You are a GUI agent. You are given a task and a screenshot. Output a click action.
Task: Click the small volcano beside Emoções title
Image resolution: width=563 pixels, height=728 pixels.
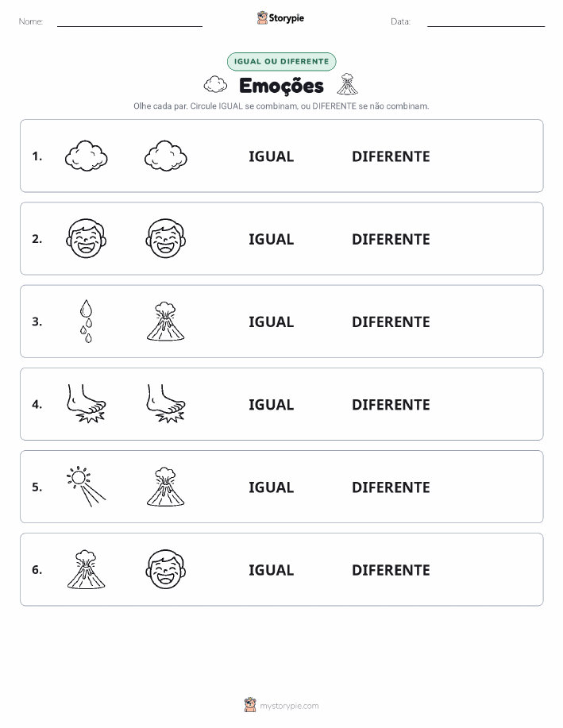tap(348, 84)
